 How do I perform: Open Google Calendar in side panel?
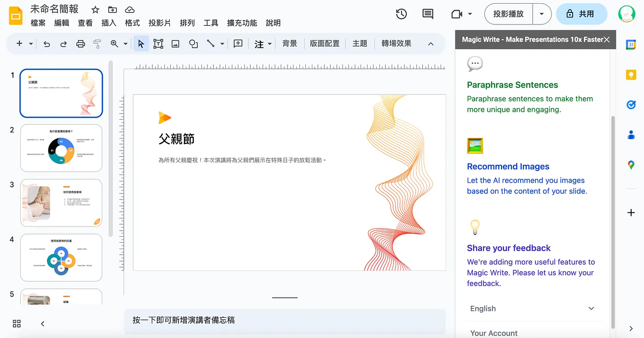[x=631, y=45]
